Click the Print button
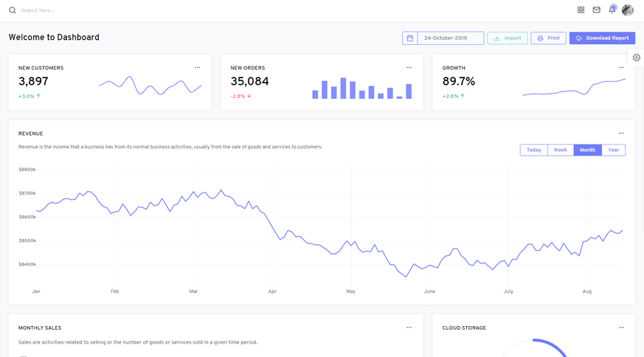 [x=548, y=38]
